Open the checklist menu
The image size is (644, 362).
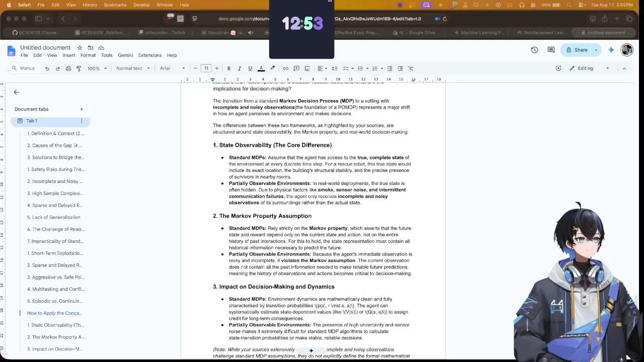tap(348, 68)
